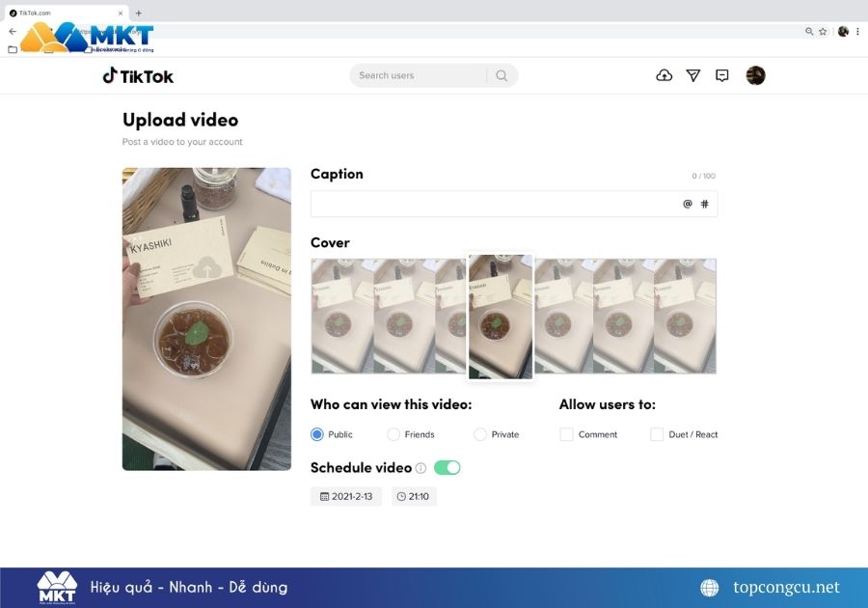
Task: Open the browser three-dot menu
Action: point(857,32)
